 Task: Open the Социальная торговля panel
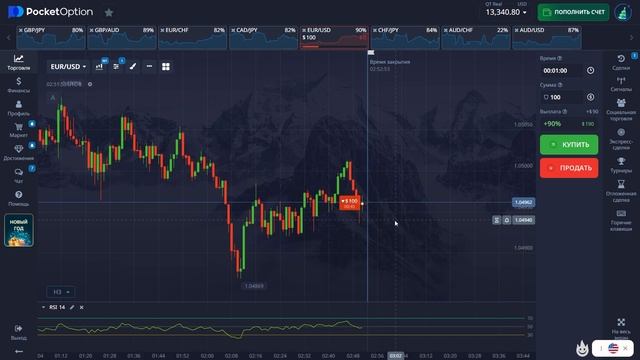pyautogui.click(x=621, y=109)
